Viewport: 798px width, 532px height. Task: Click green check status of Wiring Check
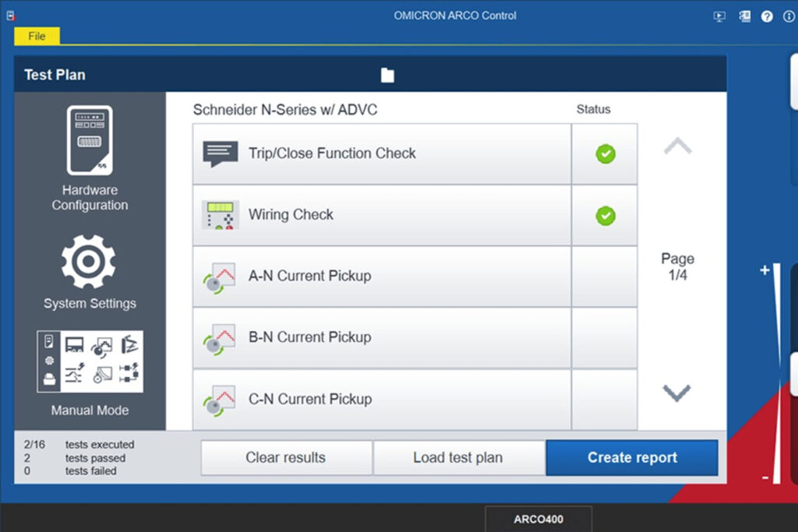(606, 216)
